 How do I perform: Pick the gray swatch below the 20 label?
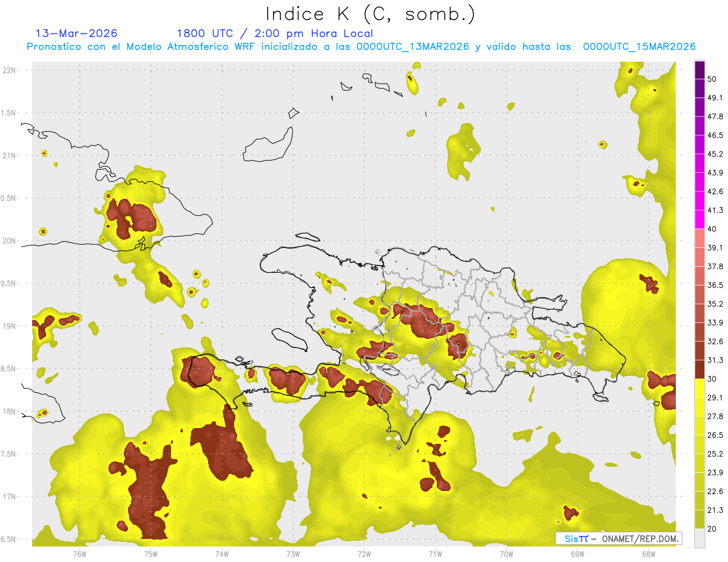[699, 538]
